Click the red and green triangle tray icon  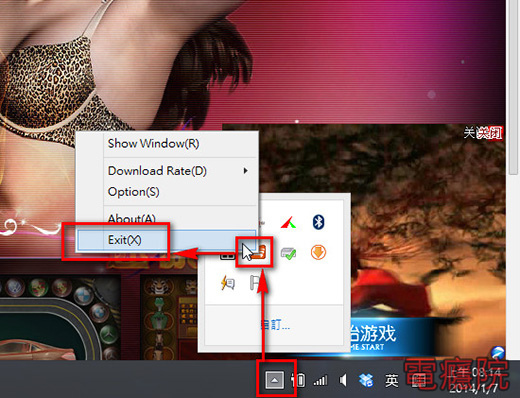[288, 223]
